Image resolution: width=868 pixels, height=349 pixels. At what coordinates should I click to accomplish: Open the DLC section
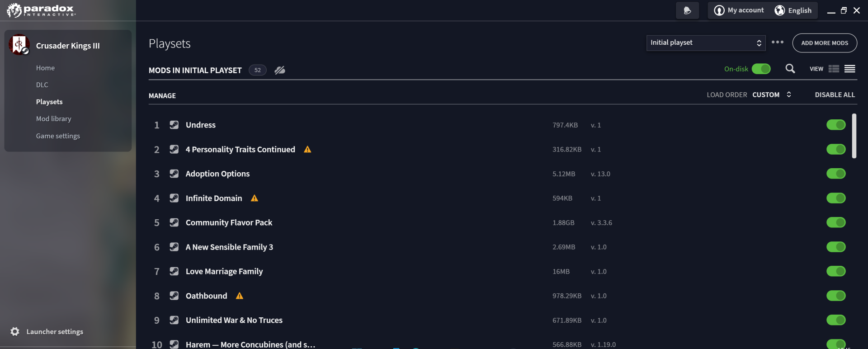[42, 85]
